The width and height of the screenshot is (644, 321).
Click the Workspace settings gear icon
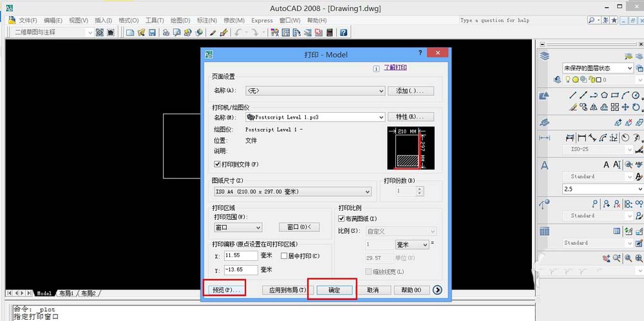point(100,32)
